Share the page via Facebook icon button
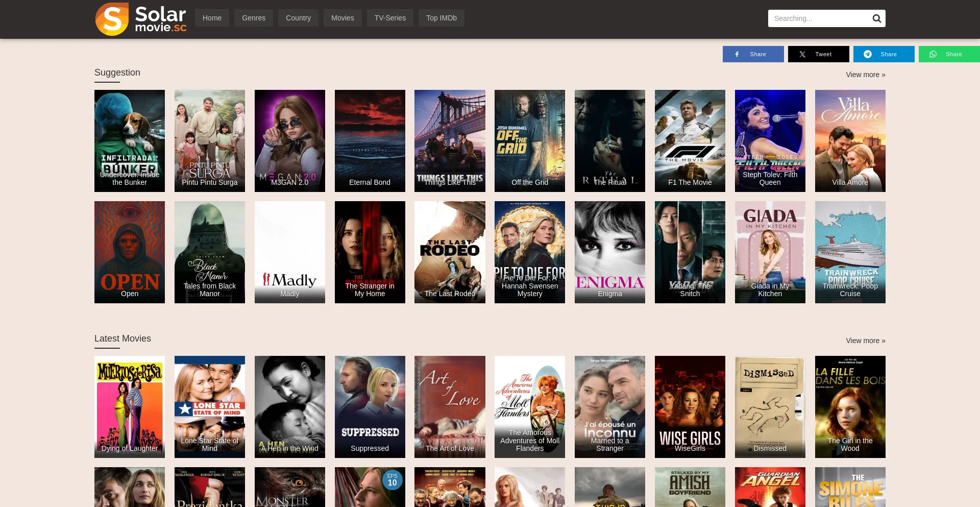980x507 pixels. coord(753,54)
